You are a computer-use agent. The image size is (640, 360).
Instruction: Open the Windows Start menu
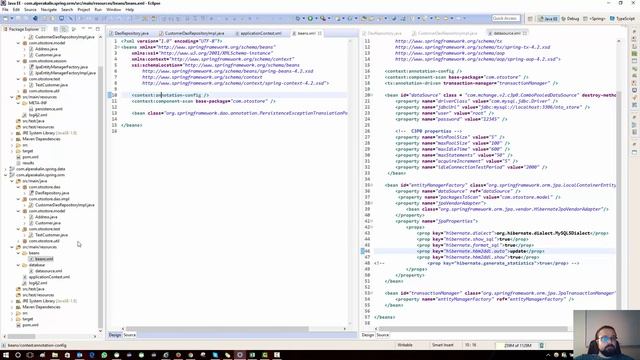(x=6, y=355)
